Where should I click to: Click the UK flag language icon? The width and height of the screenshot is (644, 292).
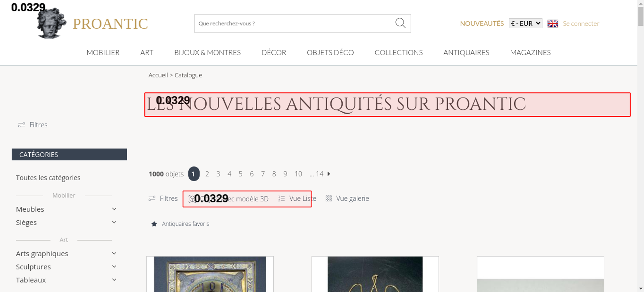pyautogui.click(x=553, y=23)
